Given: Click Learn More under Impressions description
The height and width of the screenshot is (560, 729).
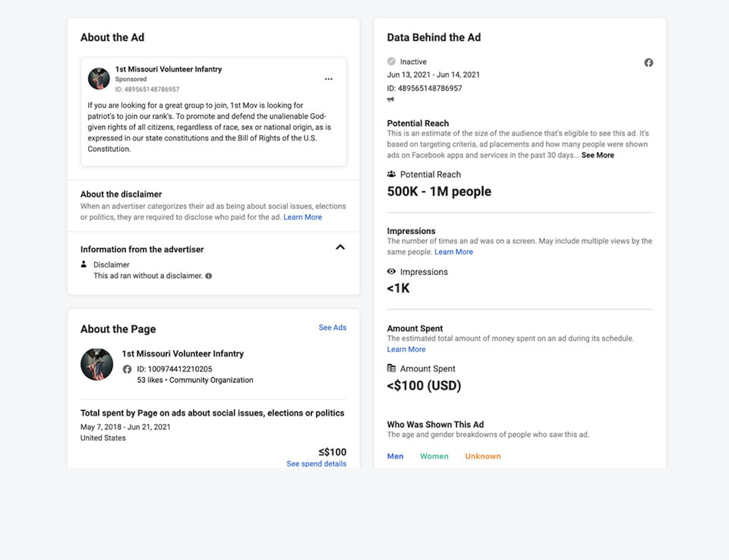Looking at the screenshot, I should pyautogui.click(x=454, y=252).
